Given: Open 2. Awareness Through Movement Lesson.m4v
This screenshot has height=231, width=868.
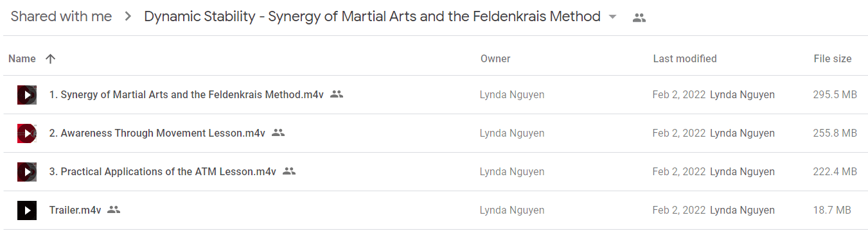Looking at the screenshot, I should 157,133.
